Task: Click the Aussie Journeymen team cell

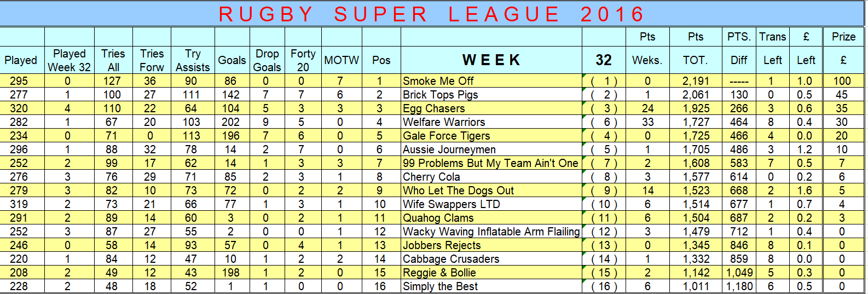Action: (491, 149)
